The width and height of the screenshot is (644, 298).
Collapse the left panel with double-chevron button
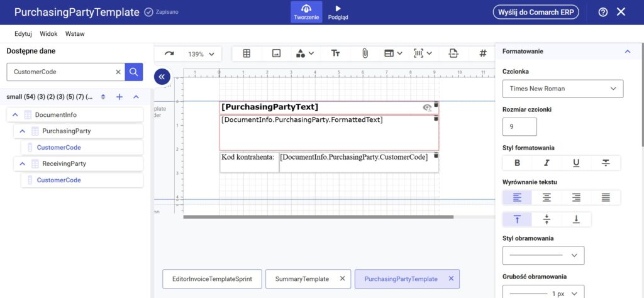click(162, 77)
